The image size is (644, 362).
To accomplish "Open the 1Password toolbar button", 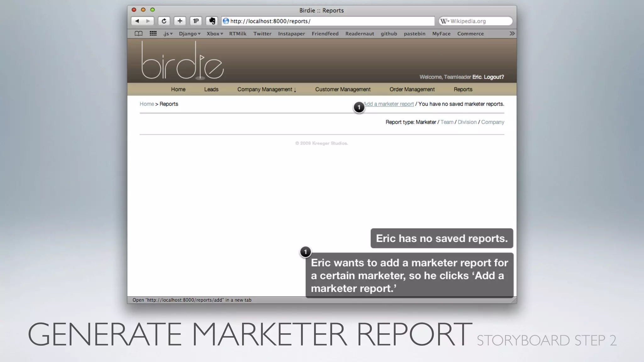I will [196, 21].
